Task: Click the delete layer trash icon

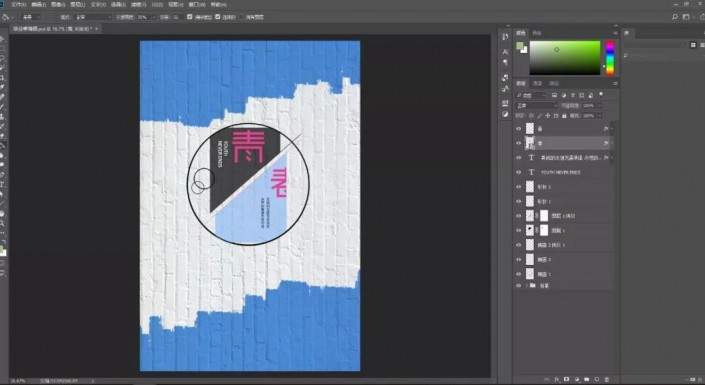Action: pyautogui.click(x=607, y=380)
